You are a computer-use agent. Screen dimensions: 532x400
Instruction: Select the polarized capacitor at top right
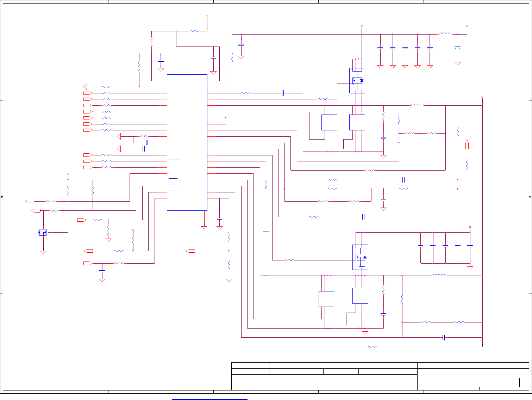[457, 47]
